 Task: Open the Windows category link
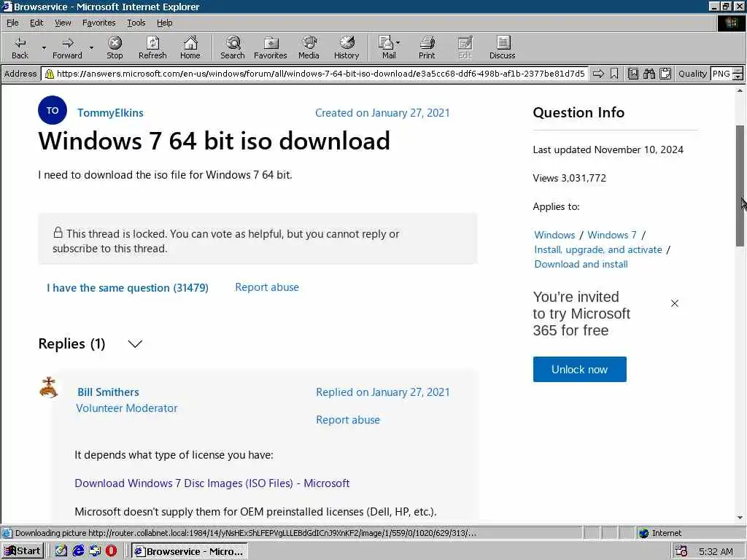[554, 235]
